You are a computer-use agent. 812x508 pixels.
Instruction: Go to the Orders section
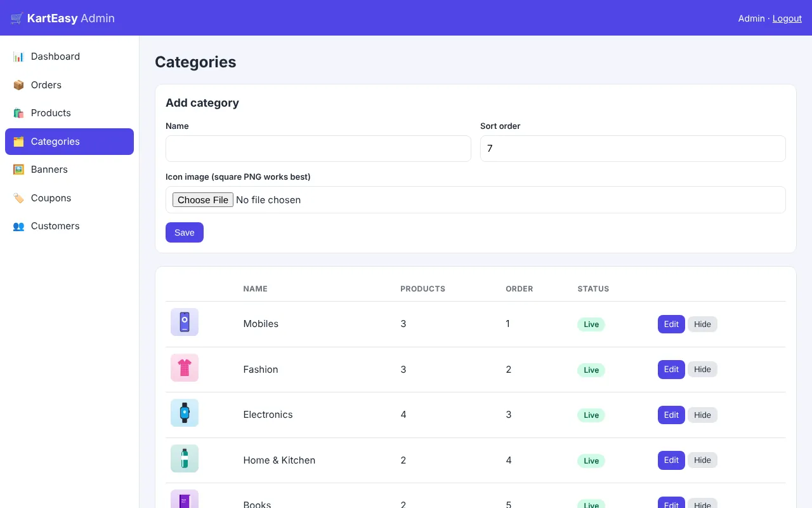point(69,85)
